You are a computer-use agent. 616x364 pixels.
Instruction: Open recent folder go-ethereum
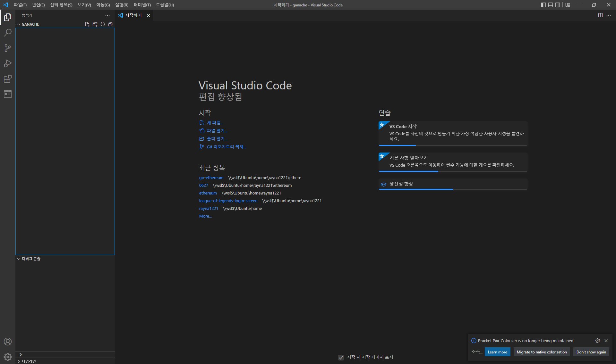tap(211, 178)
